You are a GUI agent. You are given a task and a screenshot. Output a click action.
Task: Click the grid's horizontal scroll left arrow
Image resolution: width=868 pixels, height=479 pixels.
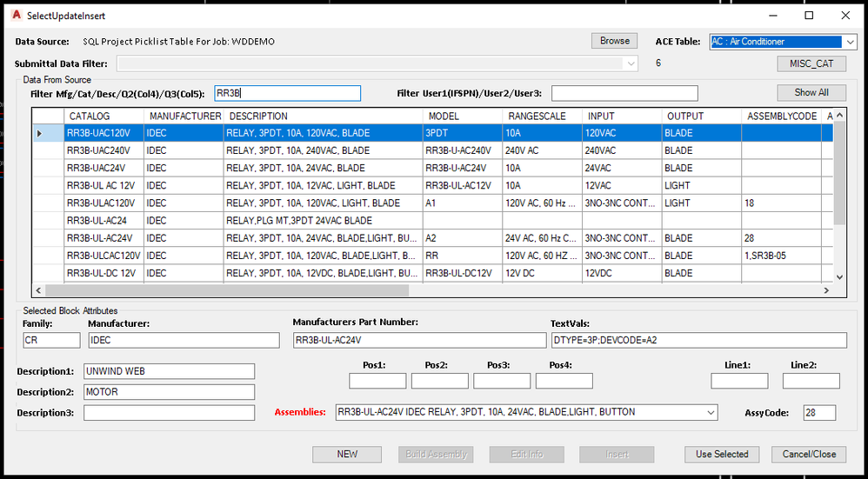click(x=39, y=289)
